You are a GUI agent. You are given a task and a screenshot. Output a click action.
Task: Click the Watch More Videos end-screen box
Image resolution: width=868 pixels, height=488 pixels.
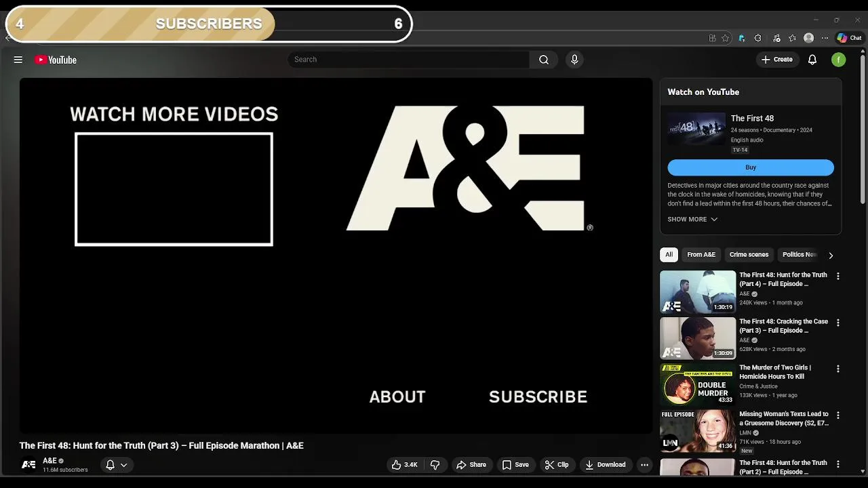(174, 189)
